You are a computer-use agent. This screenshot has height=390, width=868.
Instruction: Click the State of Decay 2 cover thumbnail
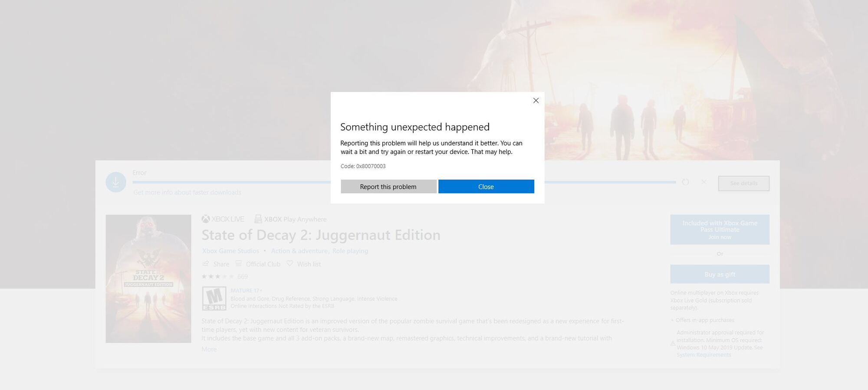coord(148,279)
